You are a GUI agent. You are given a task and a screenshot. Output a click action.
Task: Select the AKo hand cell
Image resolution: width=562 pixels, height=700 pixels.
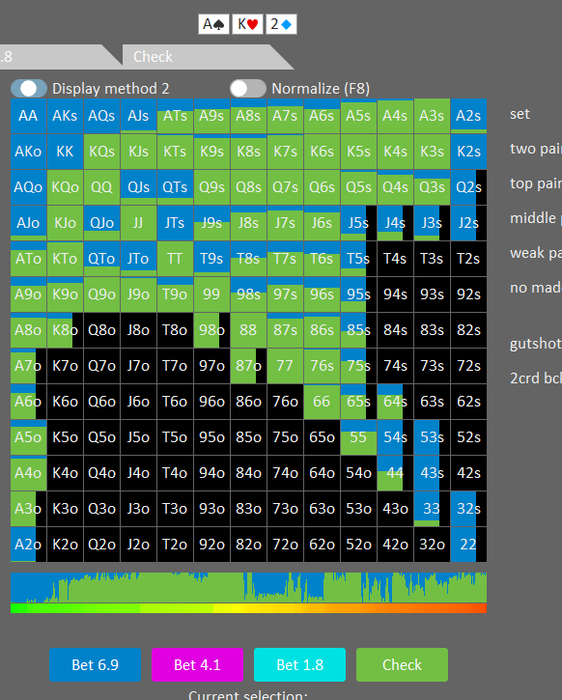(29, 151)
